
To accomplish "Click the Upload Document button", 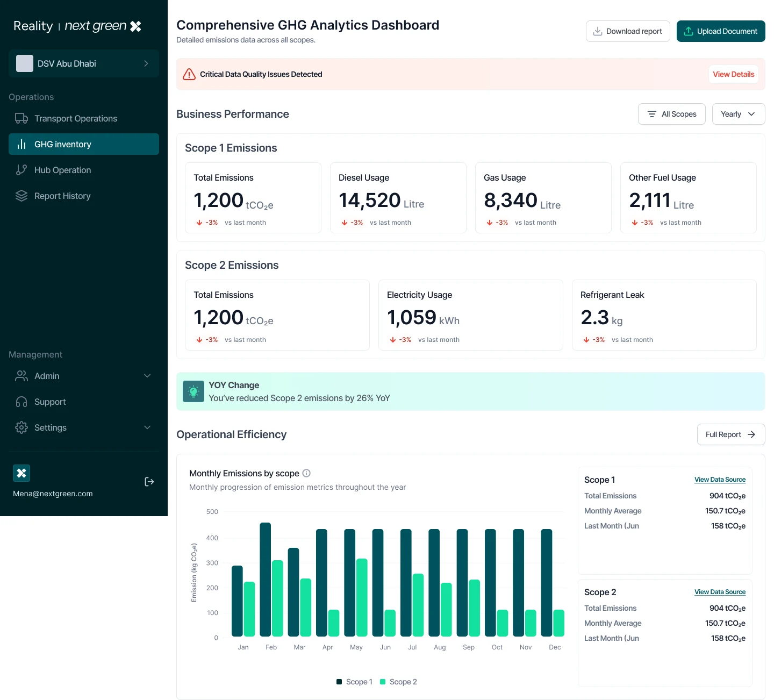I will (721, 31).
